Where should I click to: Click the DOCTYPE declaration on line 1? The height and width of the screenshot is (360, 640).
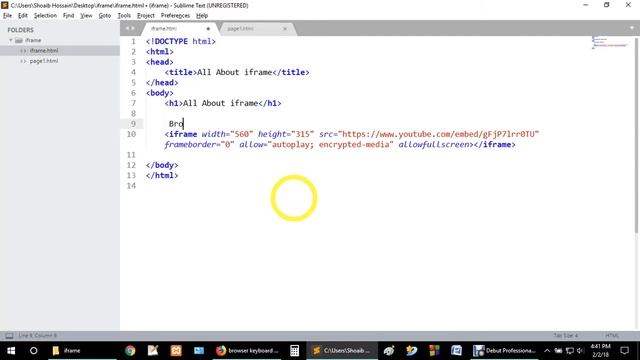(x=181, y=42)
